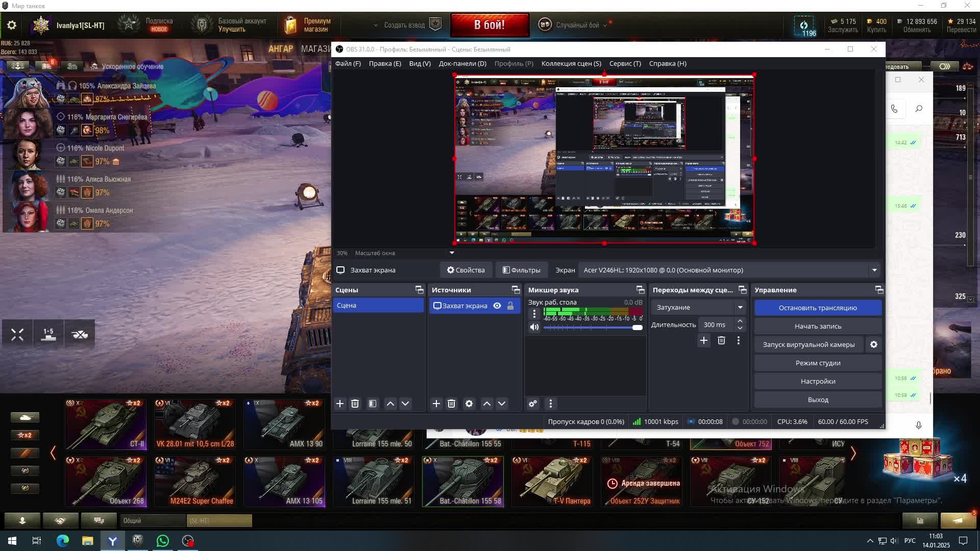This screenshot has height=551, width=980.
Task: Adjust the desktop audio volume slider
Action: (637, 328)
